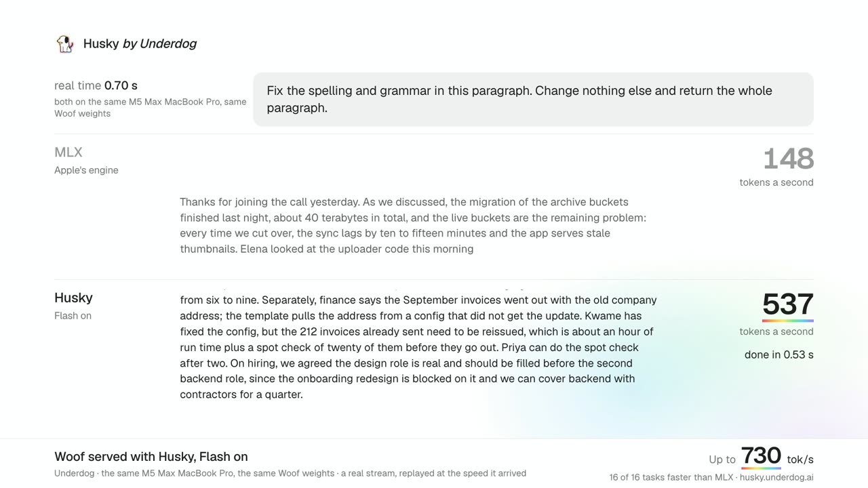868x488 pixels.
Task: Click the rainbow bar beneath 537
Action: (788, 321)
